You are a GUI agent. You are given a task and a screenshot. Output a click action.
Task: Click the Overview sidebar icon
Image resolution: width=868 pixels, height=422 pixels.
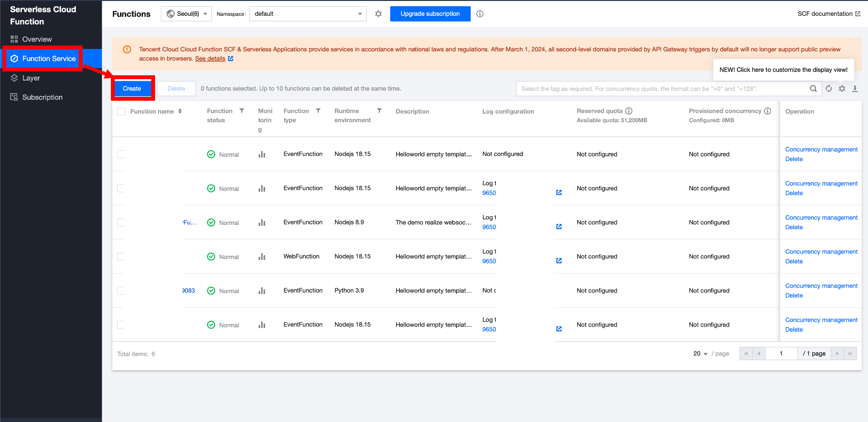(x=14, y=39)
